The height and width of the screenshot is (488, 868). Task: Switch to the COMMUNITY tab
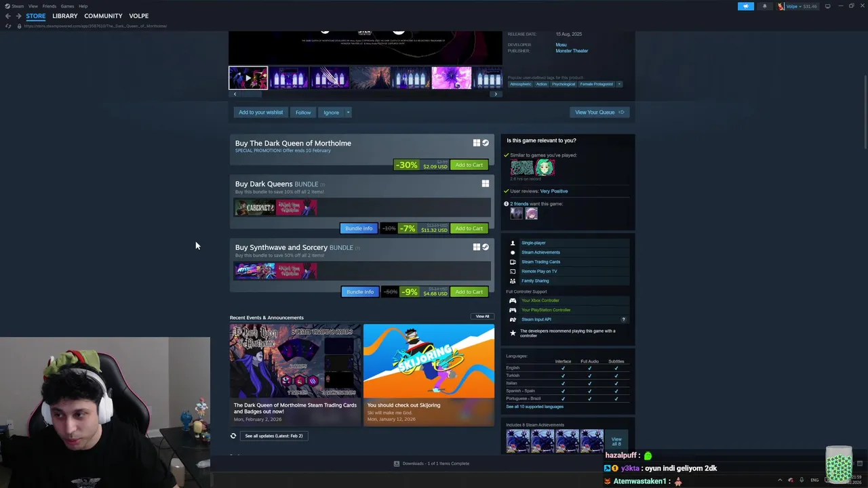(103, 16)
